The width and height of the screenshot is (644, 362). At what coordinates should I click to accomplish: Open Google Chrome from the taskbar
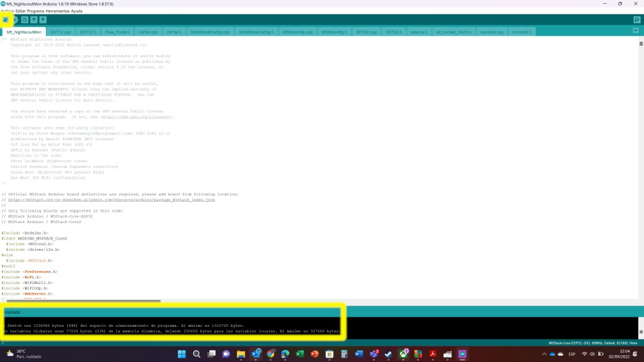click(270, 354)
